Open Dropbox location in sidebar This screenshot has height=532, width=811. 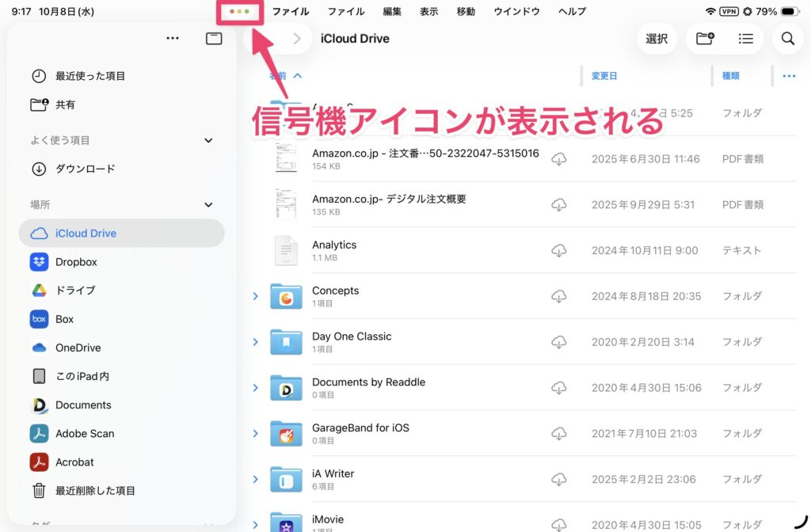click(x=76, y=262)
